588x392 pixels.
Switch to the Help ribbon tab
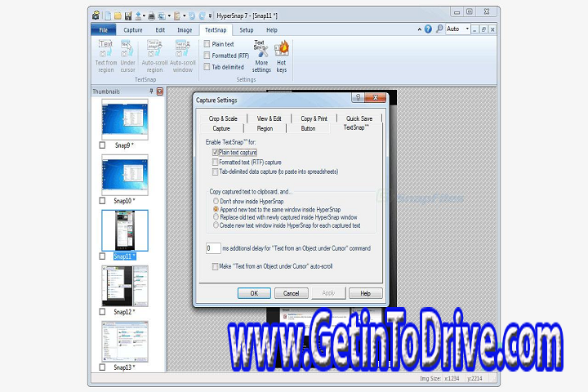pyautogui.click(x=272, y=30)
